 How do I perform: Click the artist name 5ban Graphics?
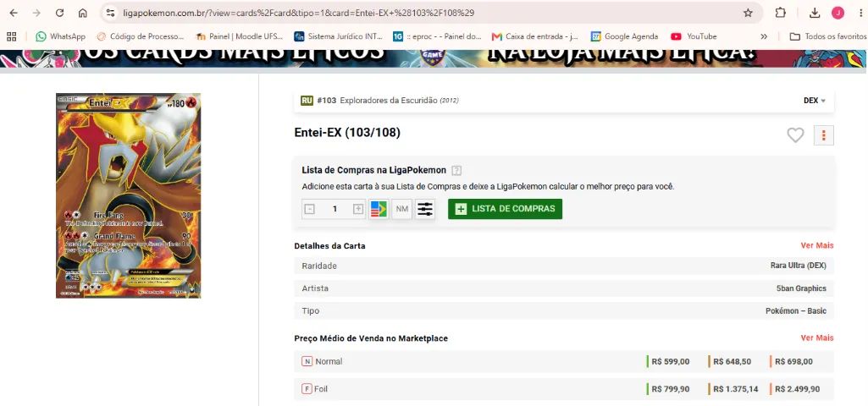(801, 288)
